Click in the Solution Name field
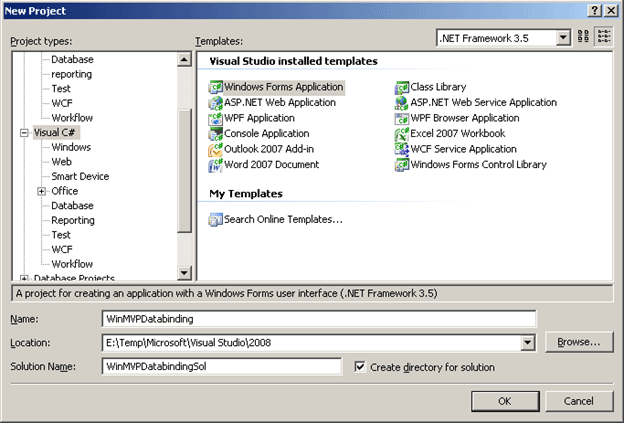The height and width of the screenshot is (423, 624). (222, 366)
